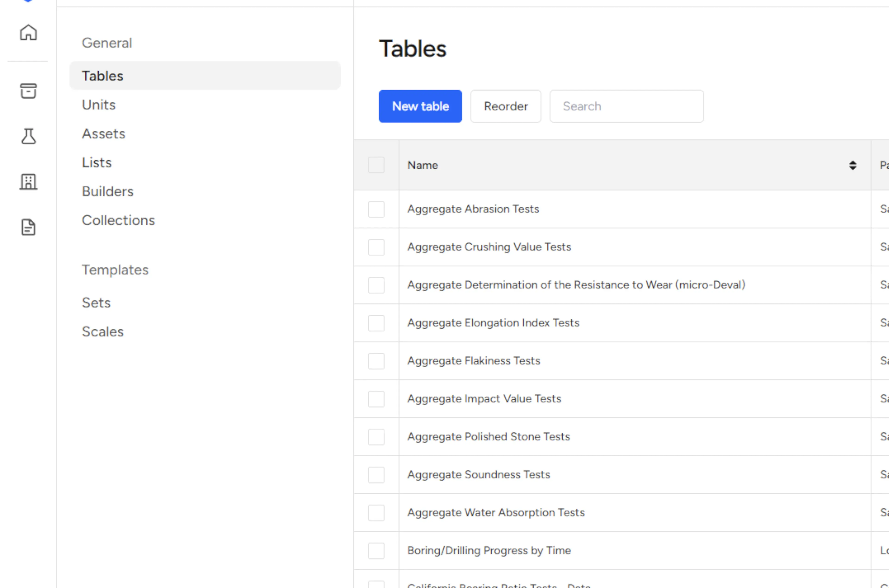Focus the Search tables field
This screenshot has height=588, width=889.
pyautogui.click(x=626, y=106)
